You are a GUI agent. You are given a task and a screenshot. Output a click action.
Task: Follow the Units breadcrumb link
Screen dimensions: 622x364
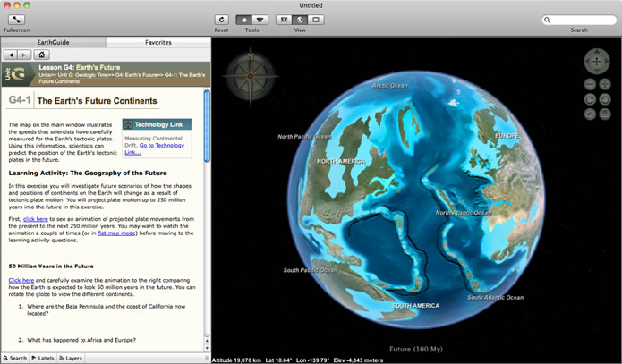point(46,75)
